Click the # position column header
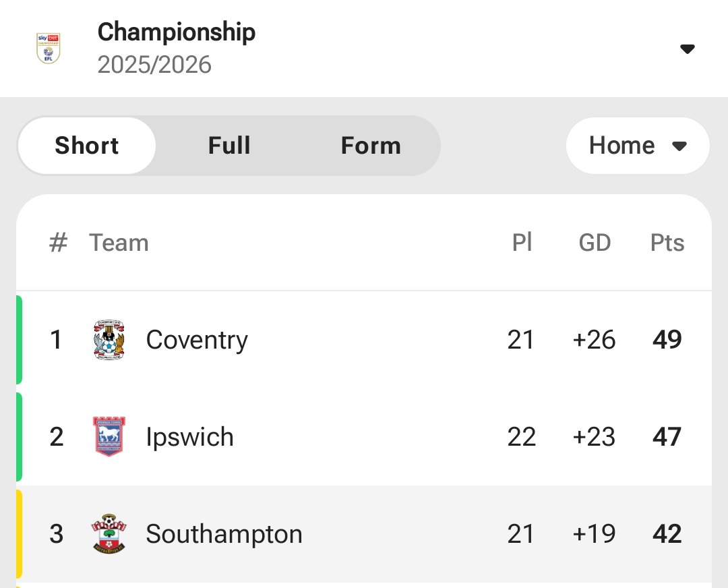Image resolution: width=728 pixels, height=588 pixels. [58, 243]
